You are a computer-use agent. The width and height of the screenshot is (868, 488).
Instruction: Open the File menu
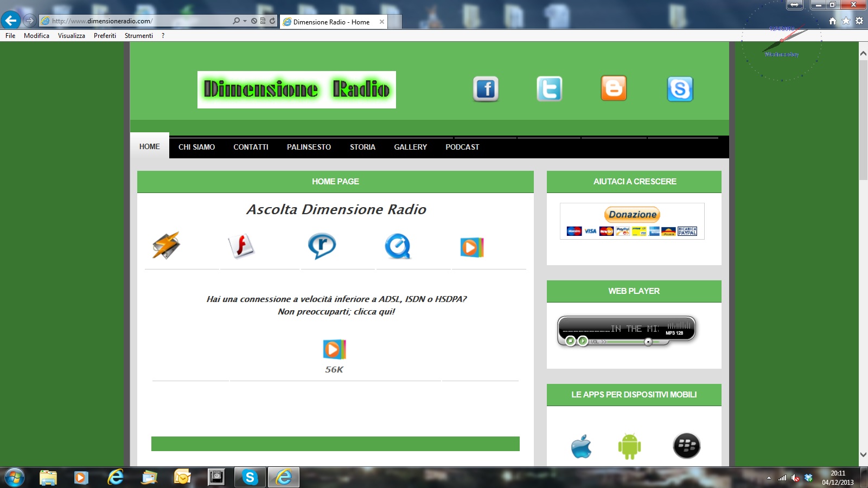click(10, 36)
